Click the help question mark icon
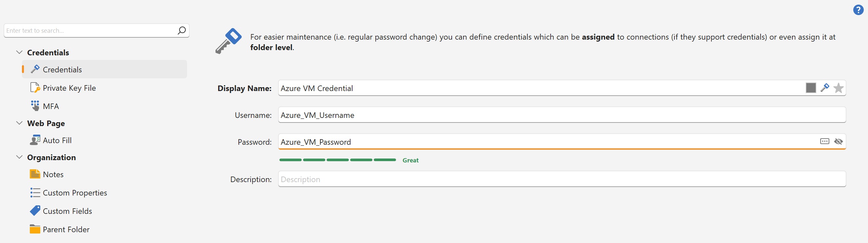Viewport: 868px width, 243px height. coord(858,10)
